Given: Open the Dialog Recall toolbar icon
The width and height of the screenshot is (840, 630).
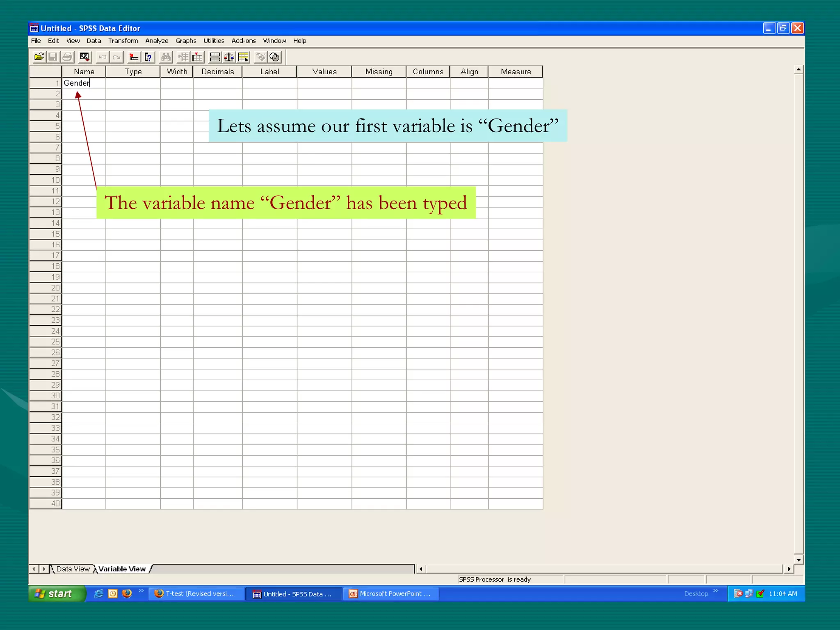Looking at the screenshot, I should 85,57.
